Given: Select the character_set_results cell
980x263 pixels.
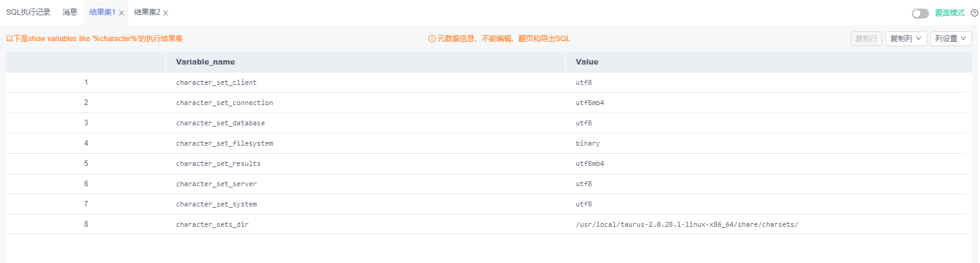Looking at the screenshot, I should [x=218, y=163].
